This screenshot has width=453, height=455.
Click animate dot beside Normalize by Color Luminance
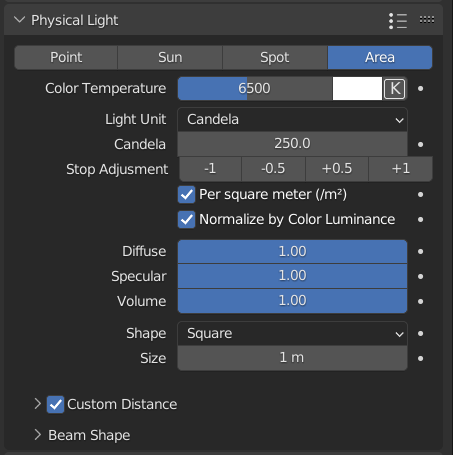point(420,219)
